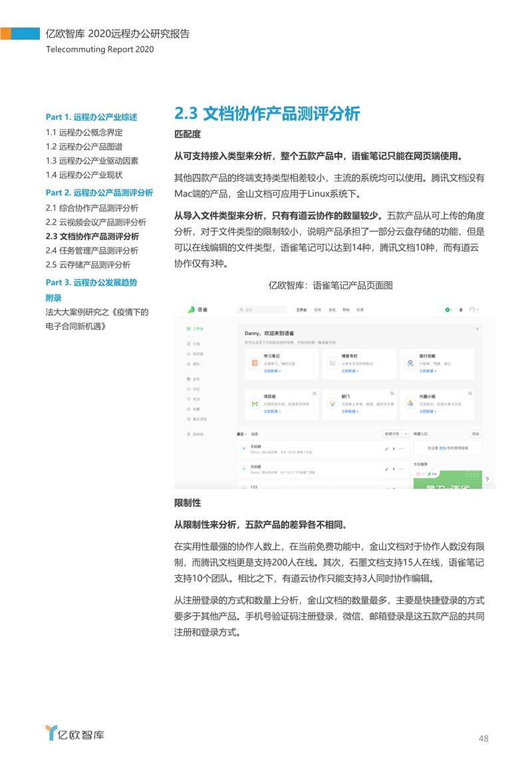This screenshot has height=768, width=532.
Task: Click the Yuque bird logo
Action: tap(191, 310)
